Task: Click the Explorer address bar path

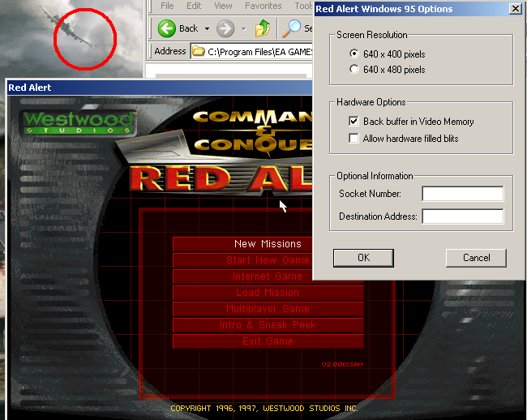Action: pos(259,52)
